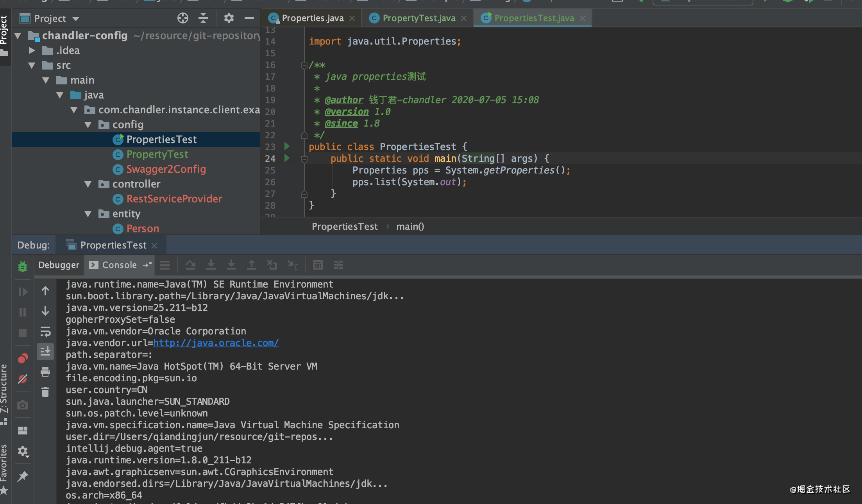Click run gutter arrow beside main method

(287, 158)
